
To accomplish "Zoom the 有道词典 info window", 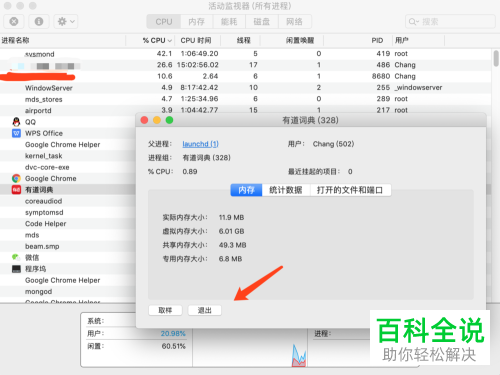I will click(x=169, y=120).
